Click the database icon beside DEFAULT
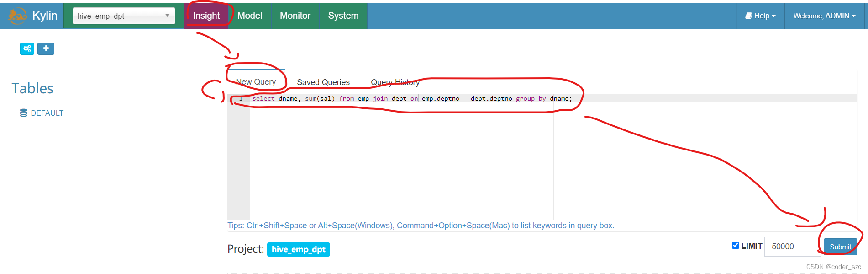This screenshot has height=274, width=868. (x=24, y=113)
